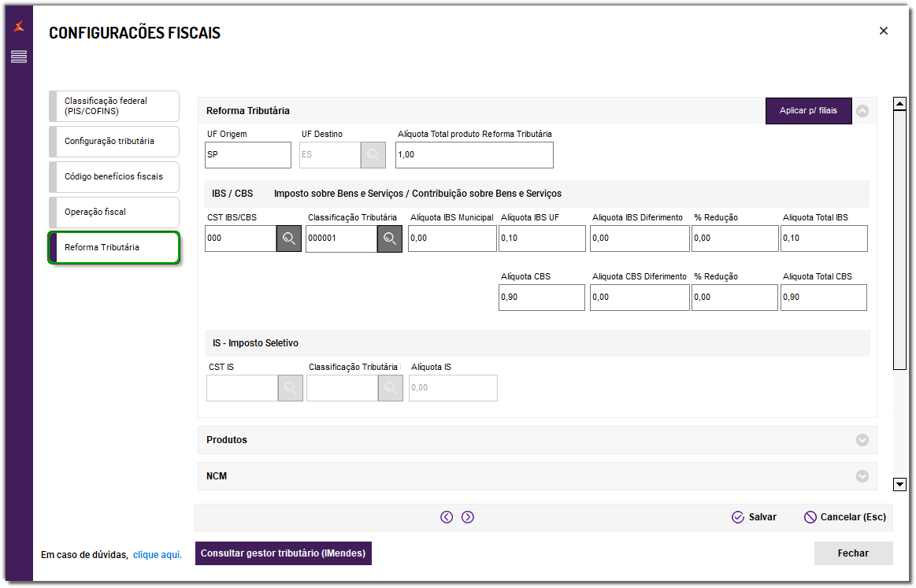Open the hamburger menu icon in the sidebar

[19, 57]
